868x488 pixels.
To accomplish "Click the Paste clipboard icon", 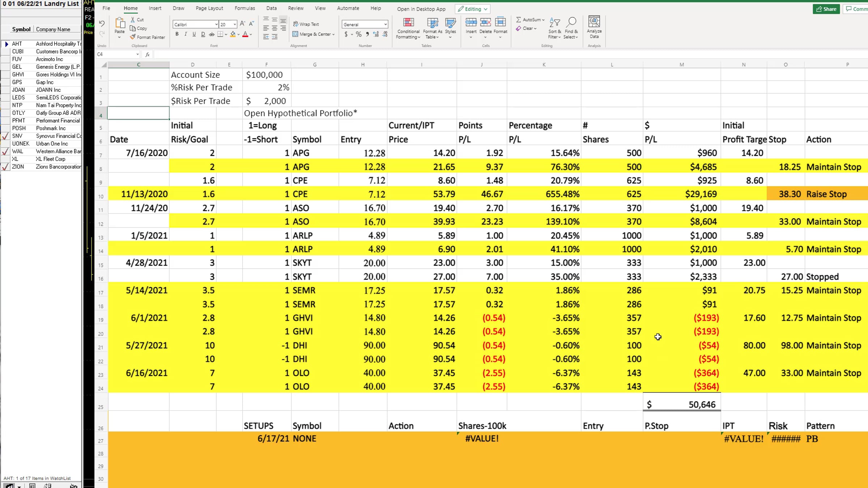I will click(x=120, y=23).
